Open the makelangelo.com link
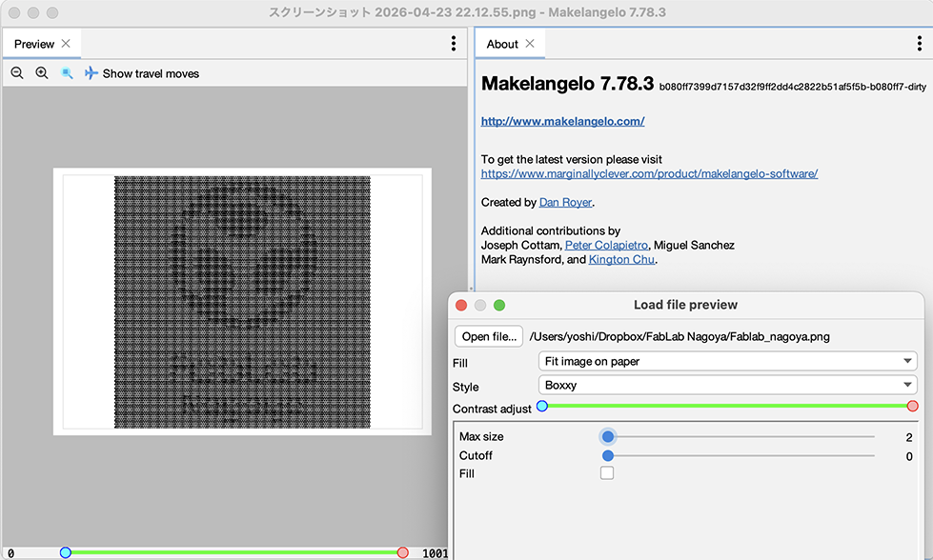The height and width of the screenshot is (560, 933). point(562,121)
